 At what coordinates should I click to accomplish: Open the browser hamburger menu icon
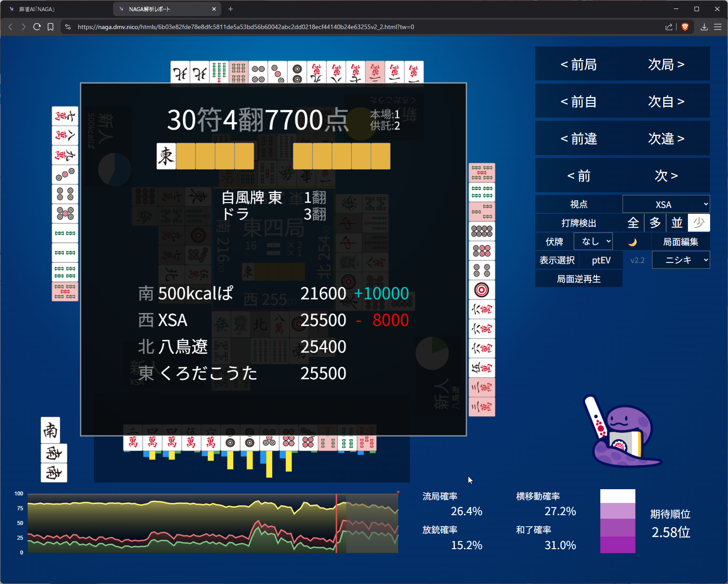718,27
